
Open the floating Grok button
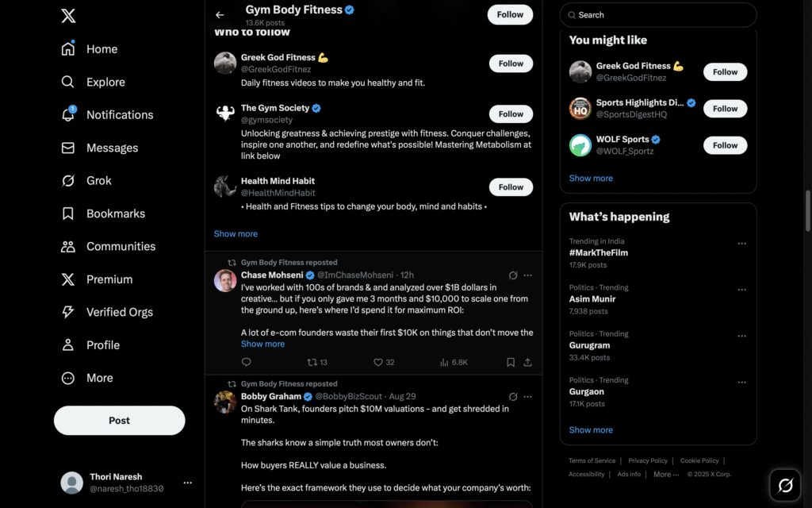[x=785, y=485]
